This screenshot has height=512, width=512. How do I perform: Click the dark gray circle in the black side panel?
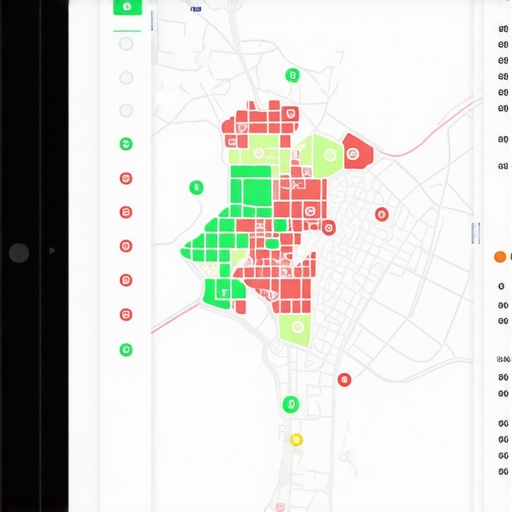[19, 253]
